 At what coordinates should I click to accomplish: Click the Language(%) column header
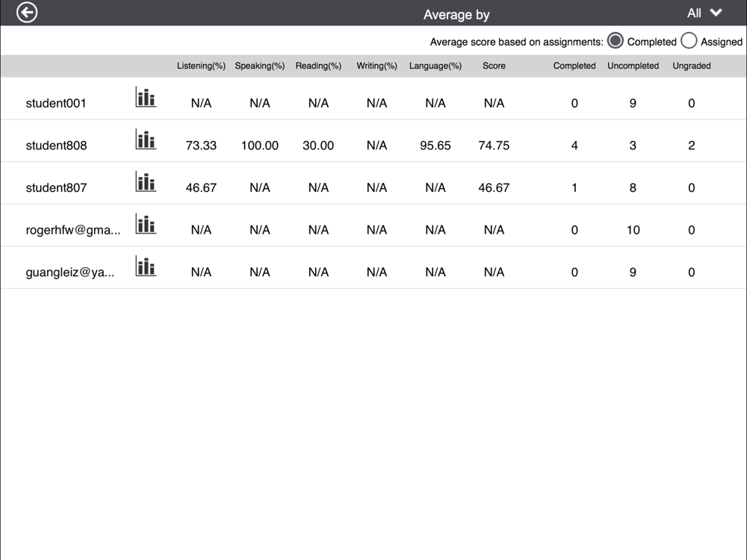click(x=436, y=66)
